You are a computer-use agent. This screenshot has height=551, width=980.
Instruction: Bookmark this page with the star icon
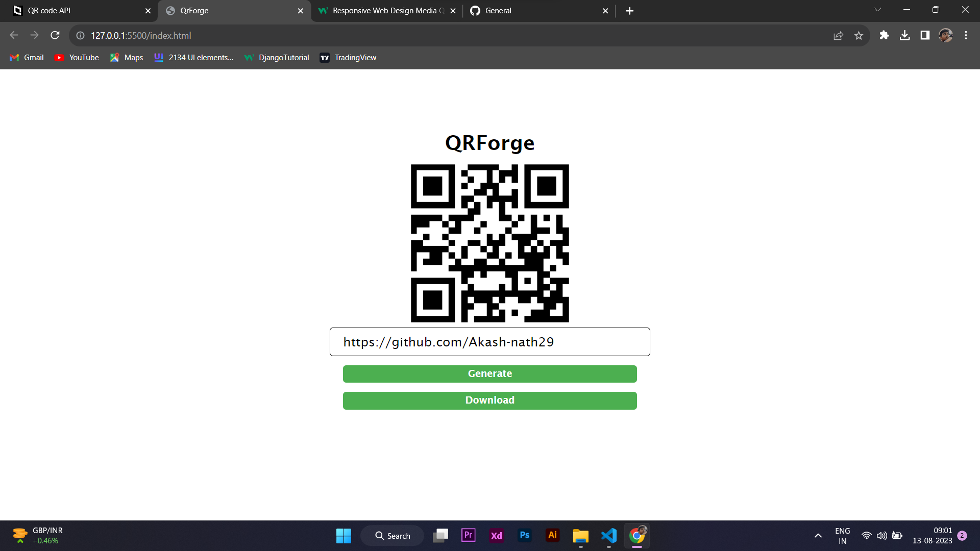tap(859, 35)
